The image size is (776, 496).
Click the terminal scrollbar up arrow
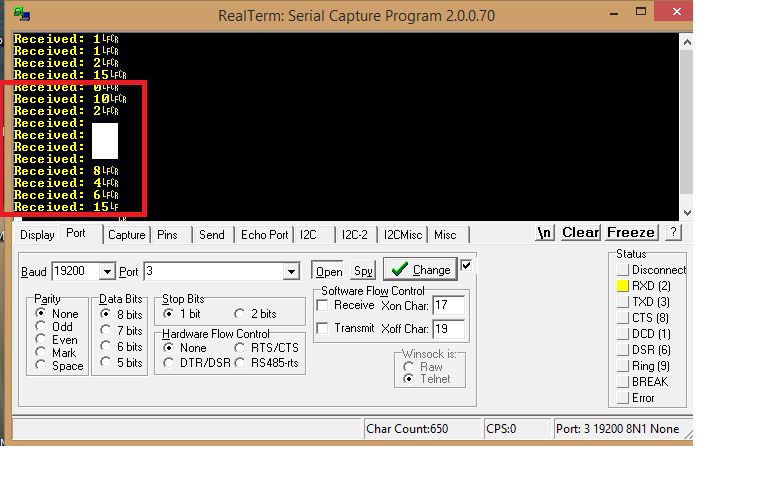click(687, 42)
